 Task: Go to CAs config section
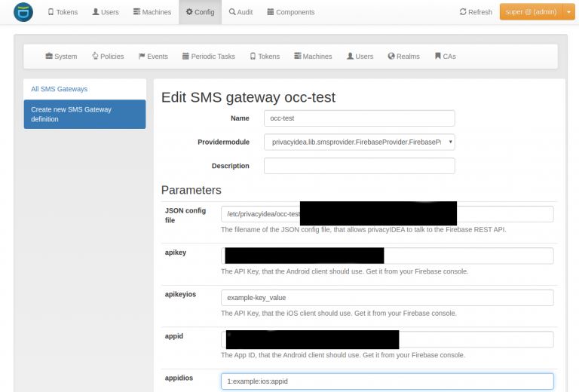(x=446, y=56)
